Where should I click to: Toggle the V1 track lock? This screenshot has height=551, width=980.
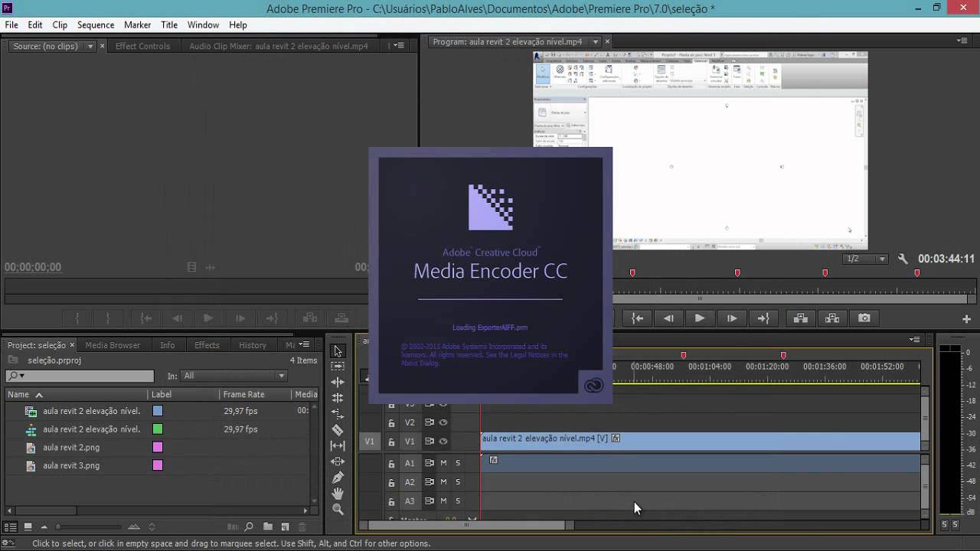coord(391,442)
